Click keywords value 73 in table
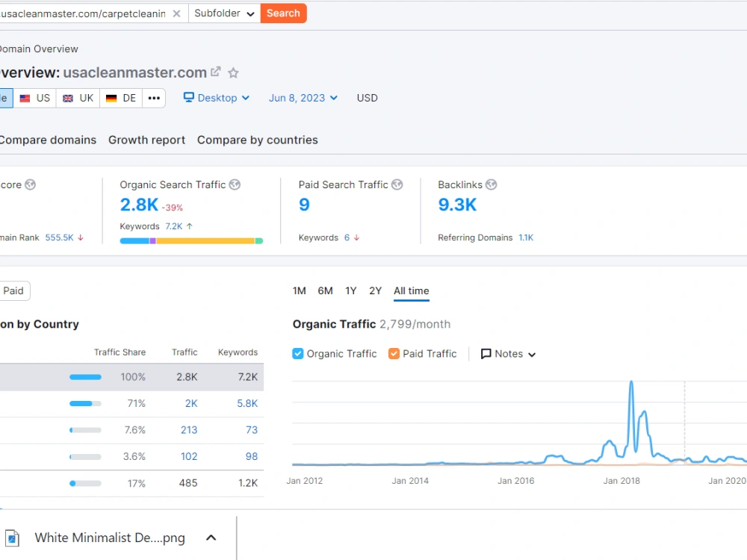 tap(252, 431)
